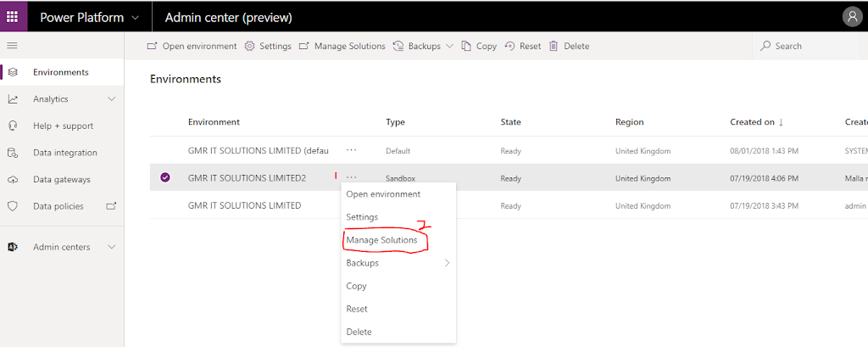Click the Admin centers sidebar label
The image size is (868, 347).
tap(61, 247)
